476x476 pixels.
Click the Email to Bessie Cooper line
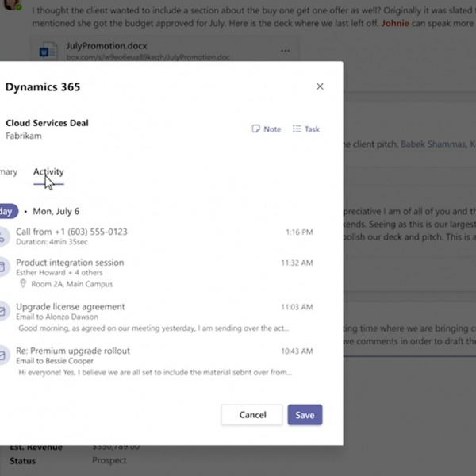click(55, 361)
